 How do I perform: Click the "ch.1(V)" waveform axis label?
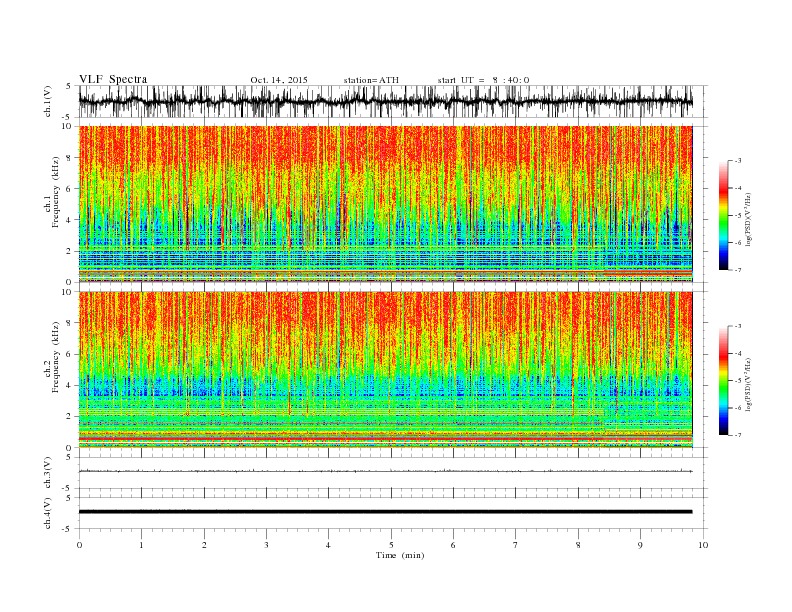point(49,101)
